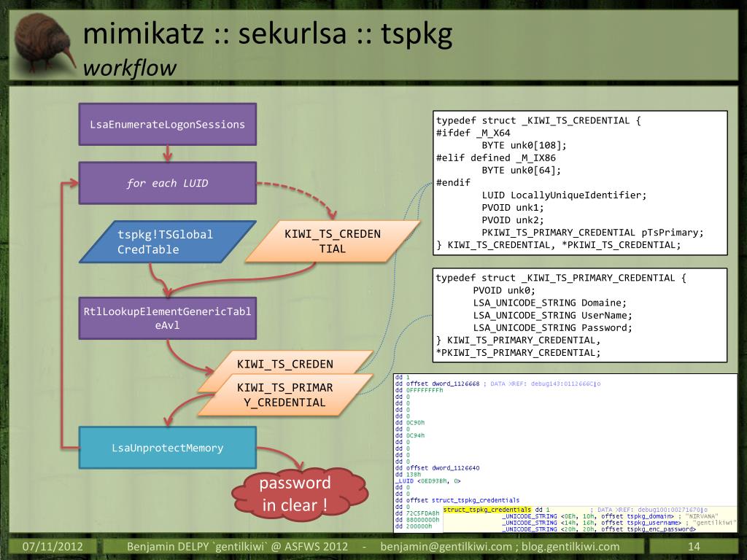Click the footer author text 'Benjamin DELPY `gentilkiwi` @ ASFWS 2012'
This screenshot has width=747, height=560.
pyautogui.click(x=237, y=546)
